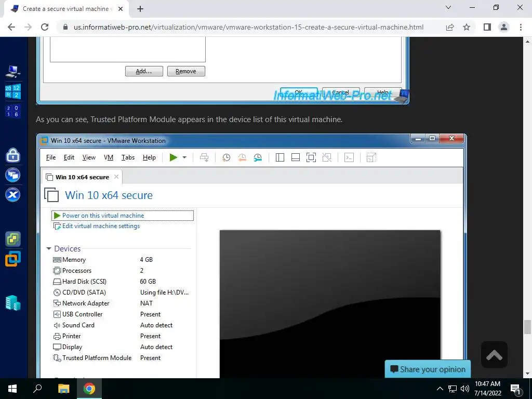Select the Memory device row
This screenshot has width=532, height=399.
(x=122, y=260)
